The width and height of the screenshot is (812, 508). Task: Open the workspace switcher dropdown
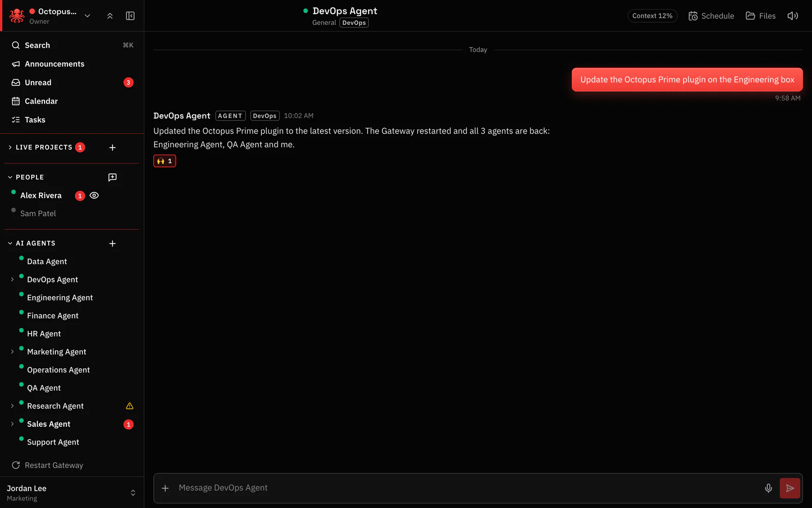tap(87, 16)
